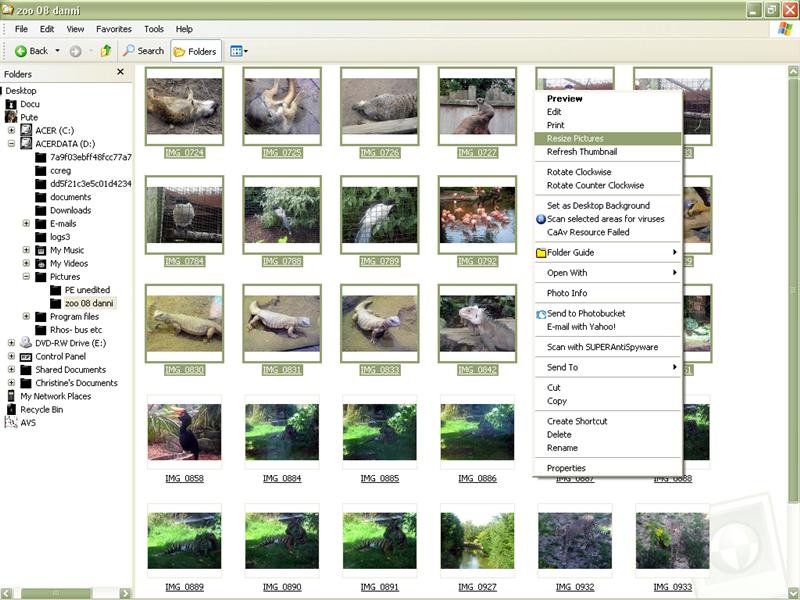Open Search from the toolbar

click(x=143, y=51)
